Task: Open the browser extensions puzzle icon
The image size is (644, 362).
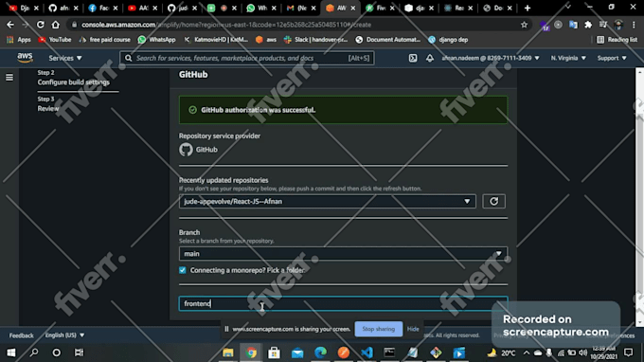Action: 588,25
